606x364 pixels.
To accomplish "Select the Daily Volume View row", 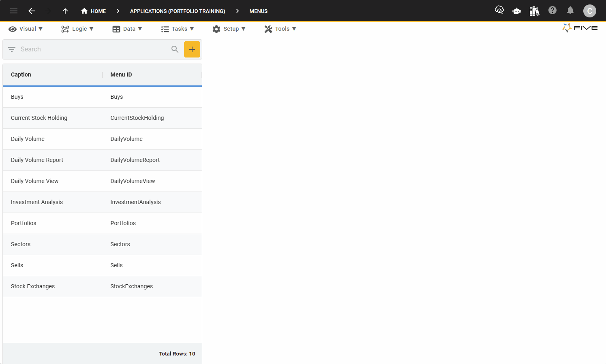I will (x=102, y=181).
